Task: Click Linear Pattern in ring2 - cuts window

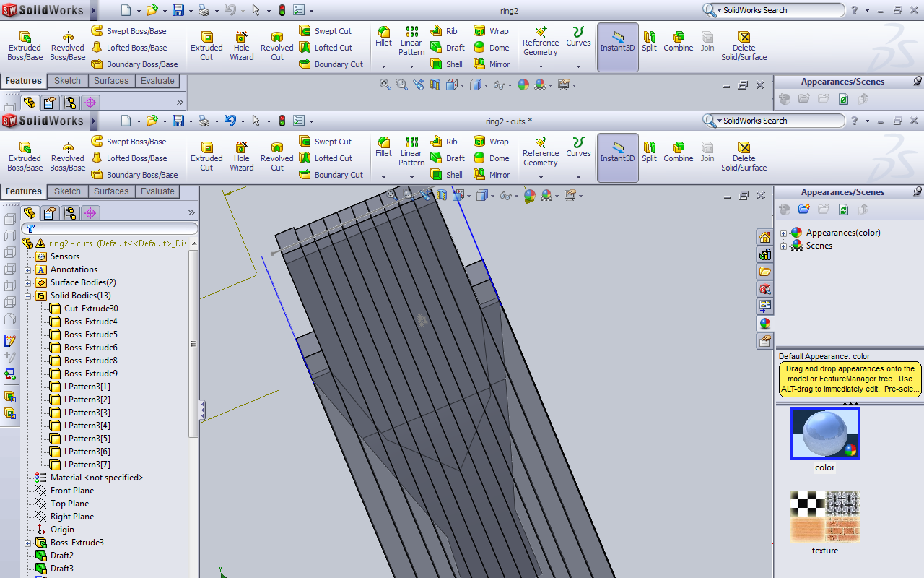Action: tap(411, 152)
